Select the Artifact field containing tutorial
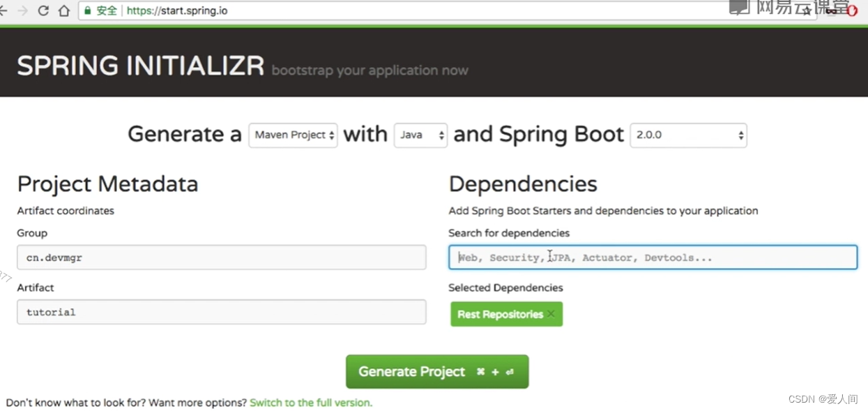This screenshot has width=868, height=411. pyautogui.click(x=221, y=312)
